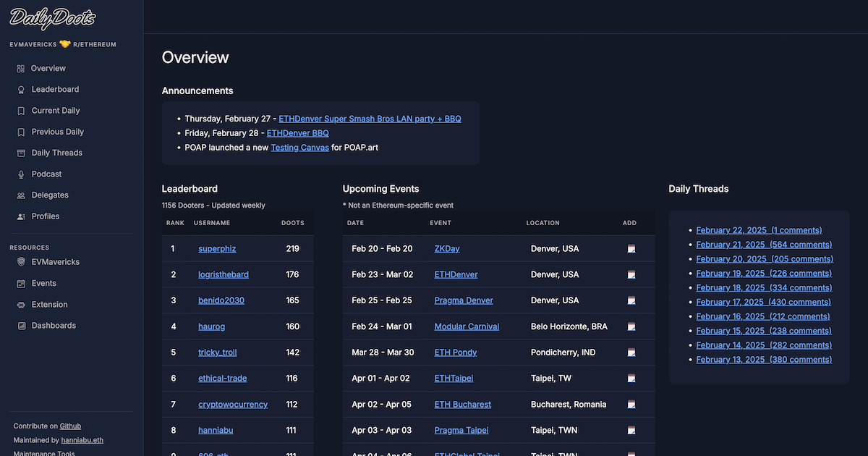Click the Podcast microphone icon
868x456 pixels.
21,174
